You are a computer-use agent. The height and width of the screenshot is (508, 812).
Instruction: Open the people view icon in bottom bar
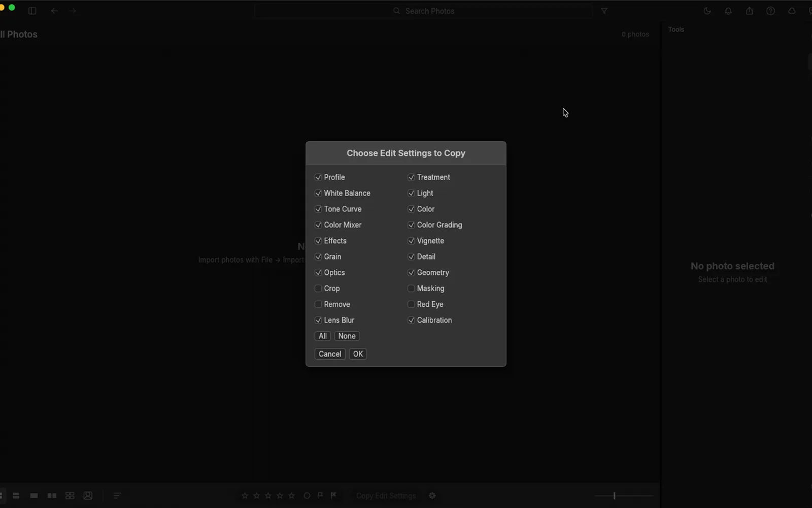pos(88,495)
